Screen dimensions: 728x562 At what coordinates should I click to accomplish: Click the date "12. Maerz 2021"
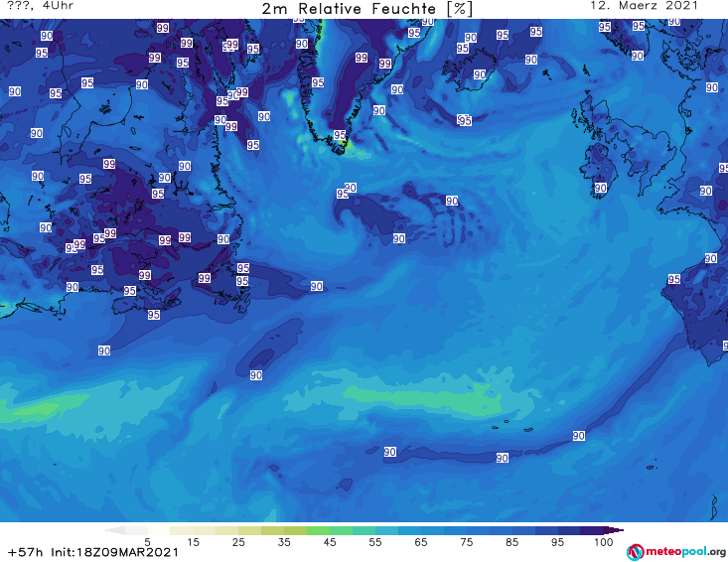[x=644, y=6]
